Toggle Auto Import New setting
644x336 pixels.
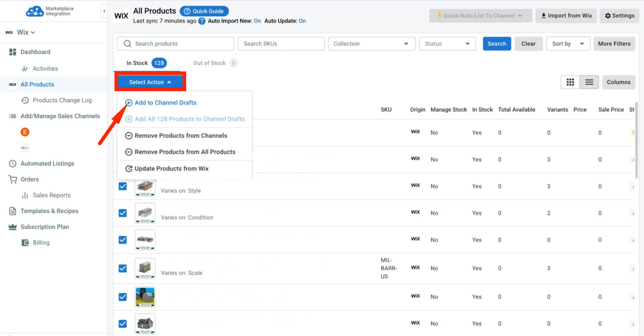pos(257,21)
